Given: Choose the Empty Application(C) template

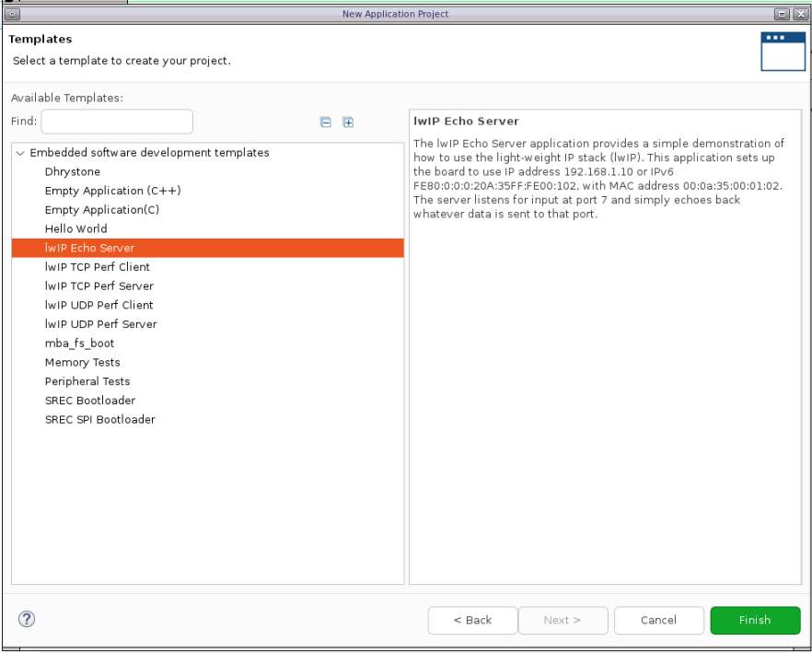Looking at the screenshot, I should pos(101,210).
